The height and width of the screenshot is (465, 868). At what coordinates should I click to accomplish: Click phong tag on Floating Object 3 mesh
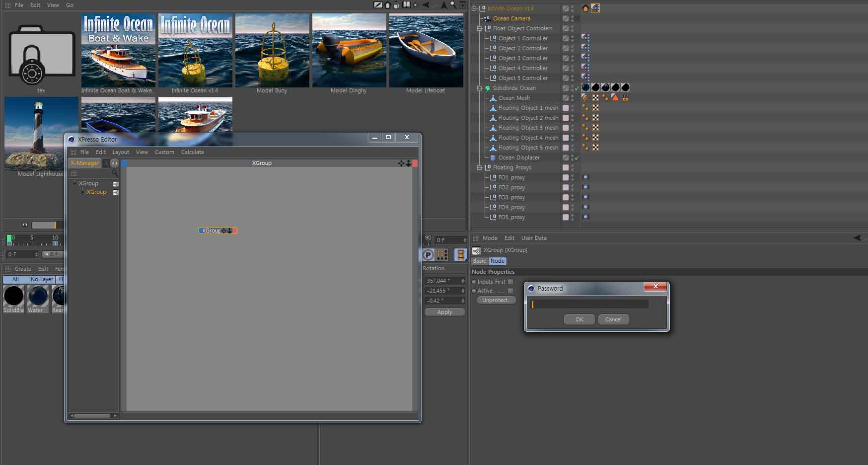(585, 127)
